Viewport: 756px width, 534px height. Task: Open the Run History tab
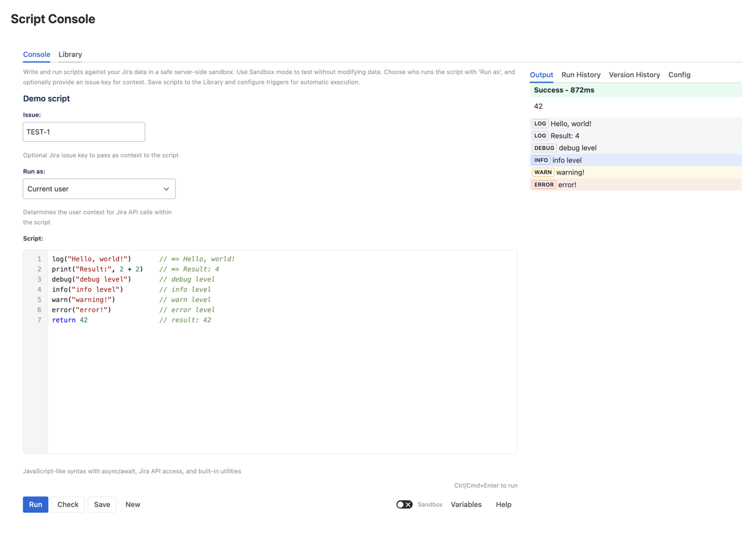pyautogui.click(x=581, y=75)
